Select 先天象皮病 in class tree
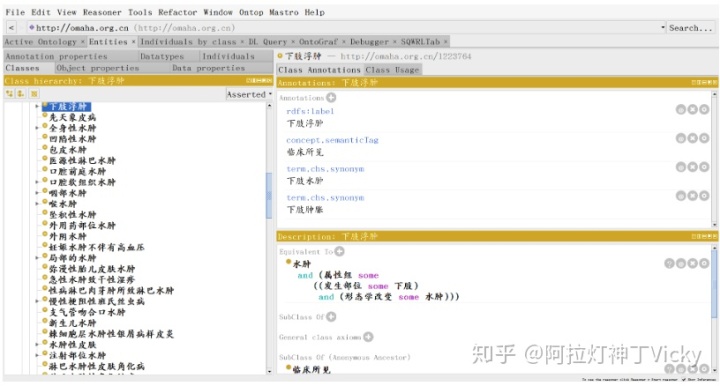 tap(73, 117)
